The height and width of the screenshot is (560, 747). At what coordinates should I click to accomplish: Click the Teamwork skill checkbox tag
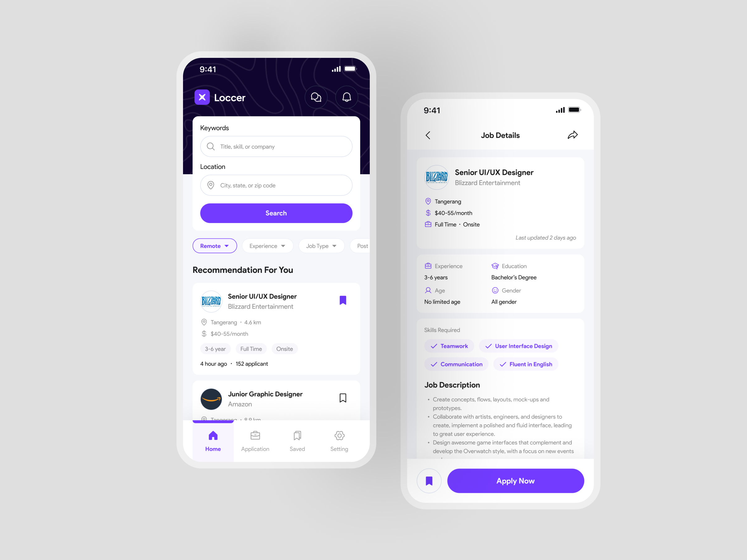pos(448,346)
